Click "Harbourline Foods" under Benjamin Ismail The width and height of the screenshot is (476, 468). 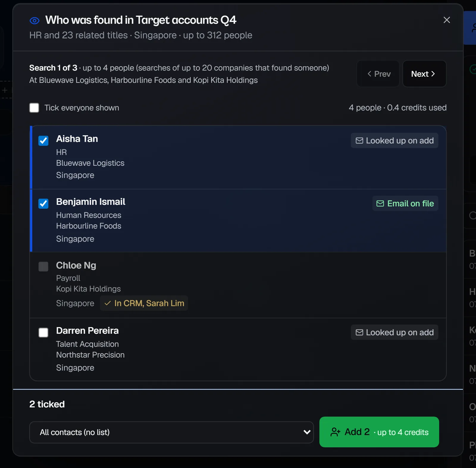89,226
